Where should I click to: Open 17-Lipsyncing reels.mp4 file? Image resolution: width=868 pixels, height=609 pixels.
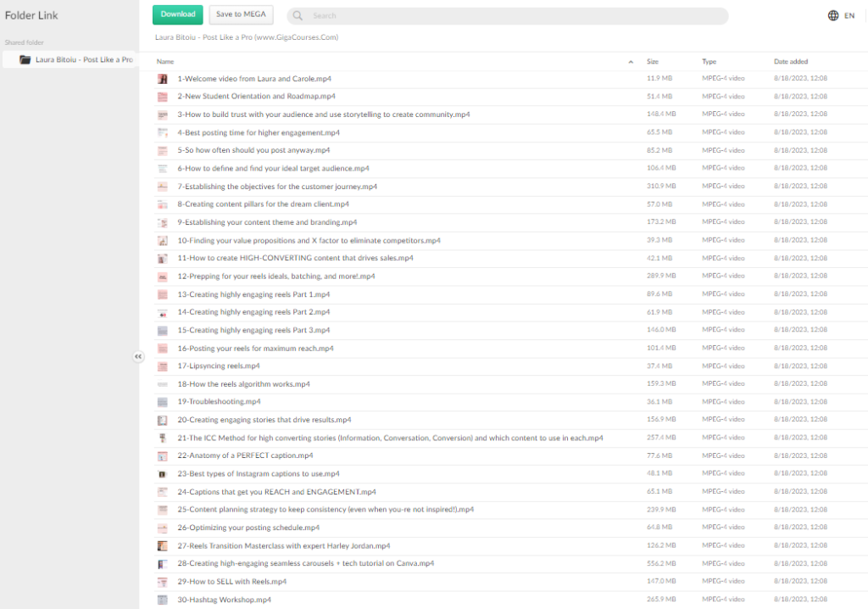218,366
